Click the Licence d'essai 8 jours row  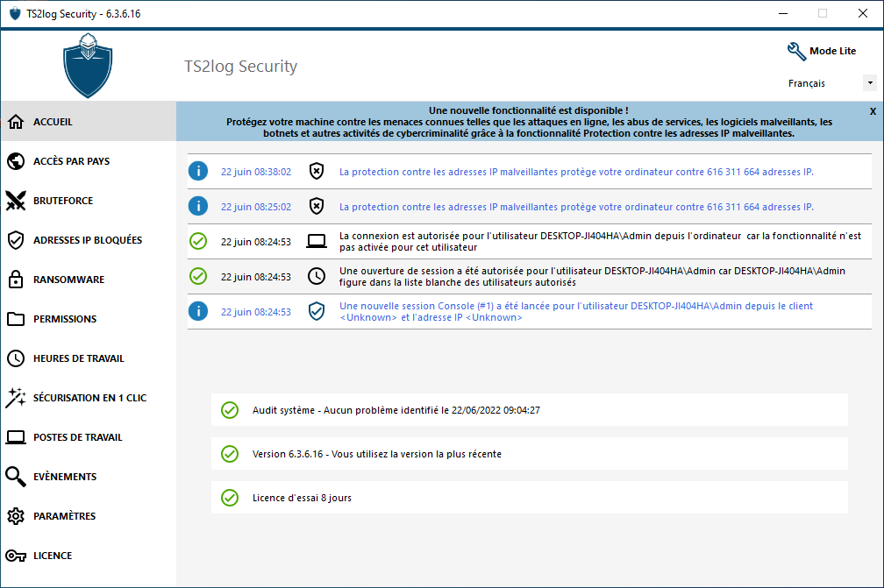click(530, 498)
